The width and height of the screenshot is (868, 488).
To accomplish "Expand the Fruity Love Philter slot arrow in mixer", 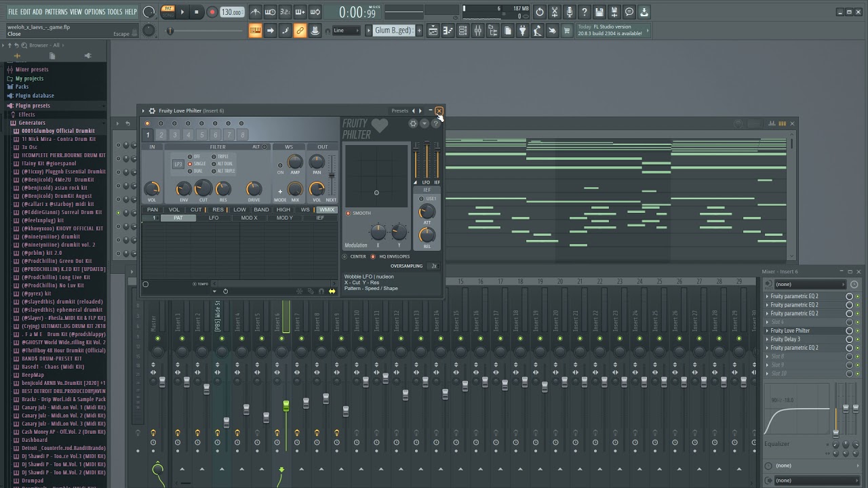I will click(x=767, y=331).
